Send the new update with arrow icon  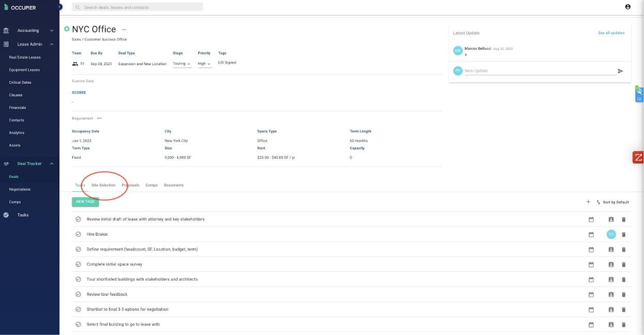coord(620,71)
